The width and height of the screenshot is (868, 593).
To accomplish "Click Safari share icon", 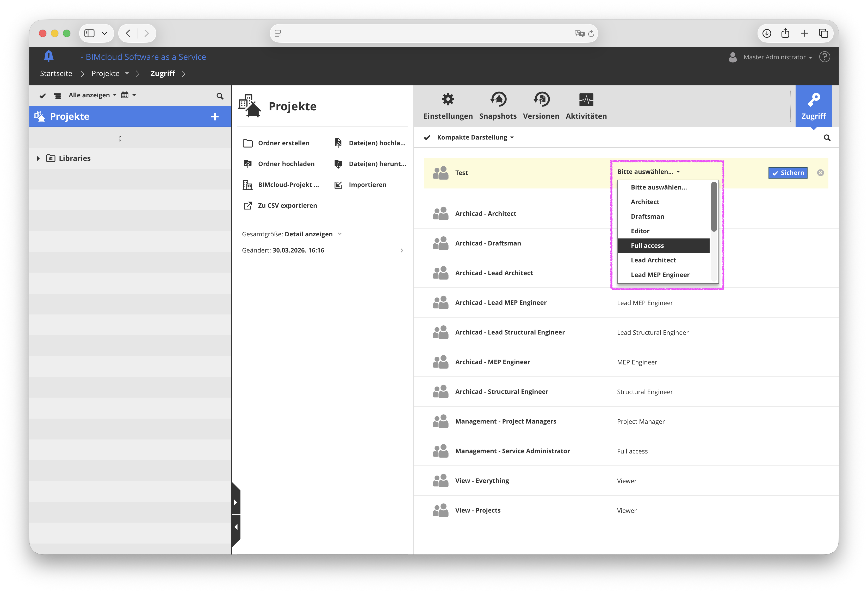I will point(785,33).
